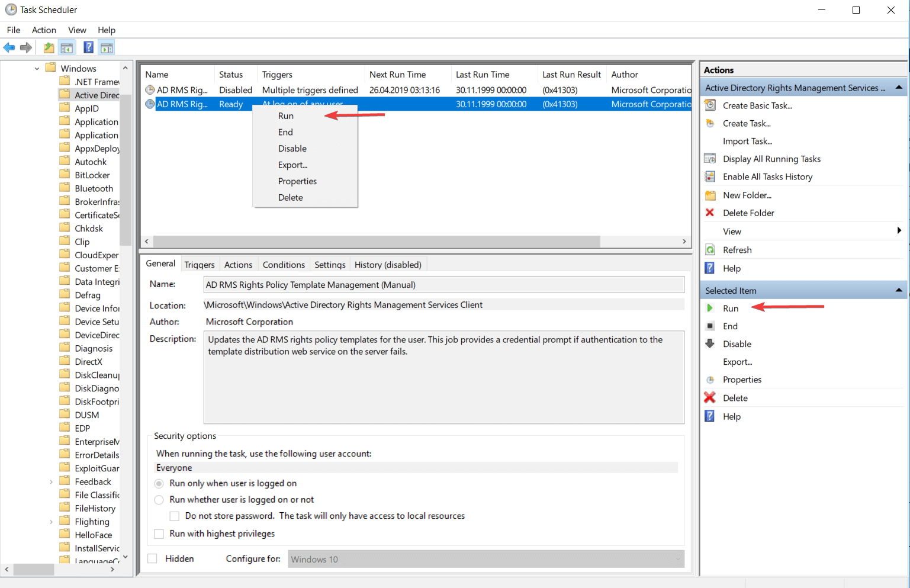Select 'Run only when user is logged on'
The image size is (910, 588).
(159, 483)
